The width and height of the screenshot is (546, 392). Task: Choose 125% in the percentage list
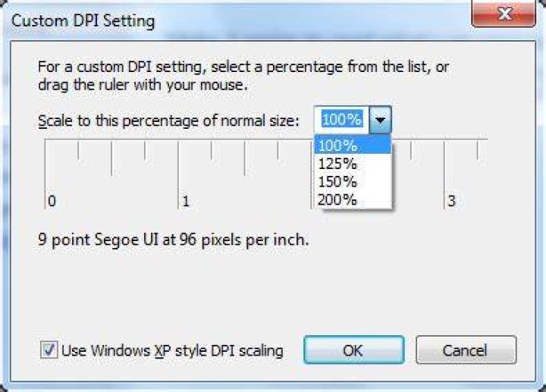pos(353,163)
